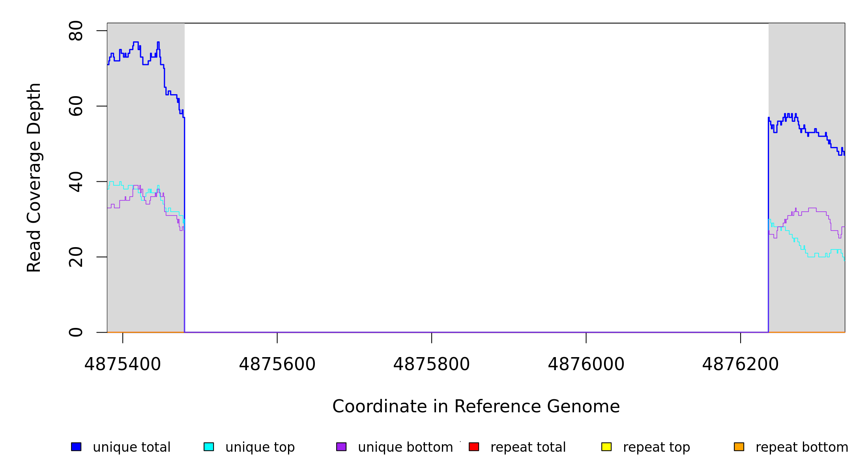The width and height of the screenshot is (868, 473).
Task: Select the "repeat bottom" legend label
Action: tap(802, 447)
